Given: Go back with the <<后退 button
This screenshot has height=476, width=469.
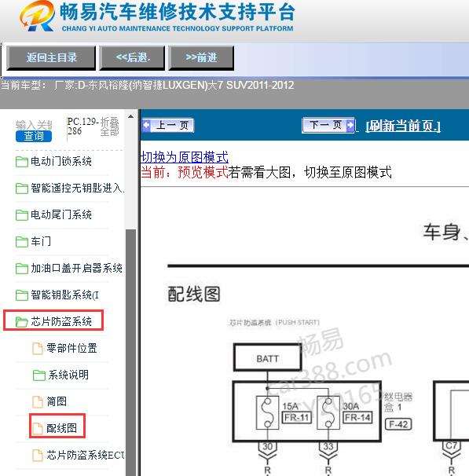Looking at the screenshot, I should 132,57.
